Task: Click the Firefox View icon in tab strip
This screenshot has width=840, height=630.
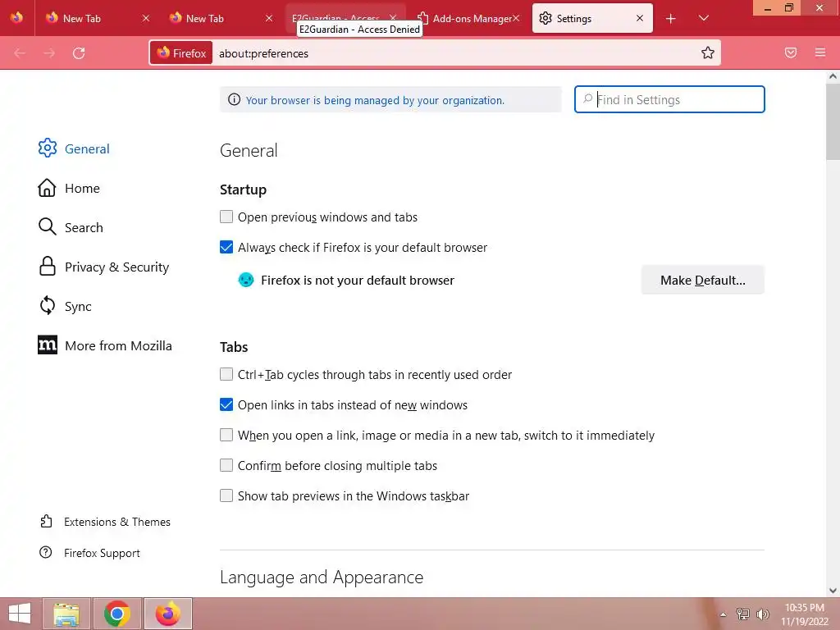Action: tap(16, 18)
